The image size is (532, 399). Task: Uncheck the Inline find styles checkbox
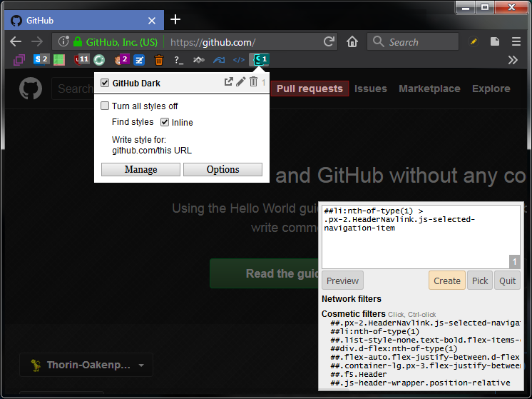click(165, 122)
